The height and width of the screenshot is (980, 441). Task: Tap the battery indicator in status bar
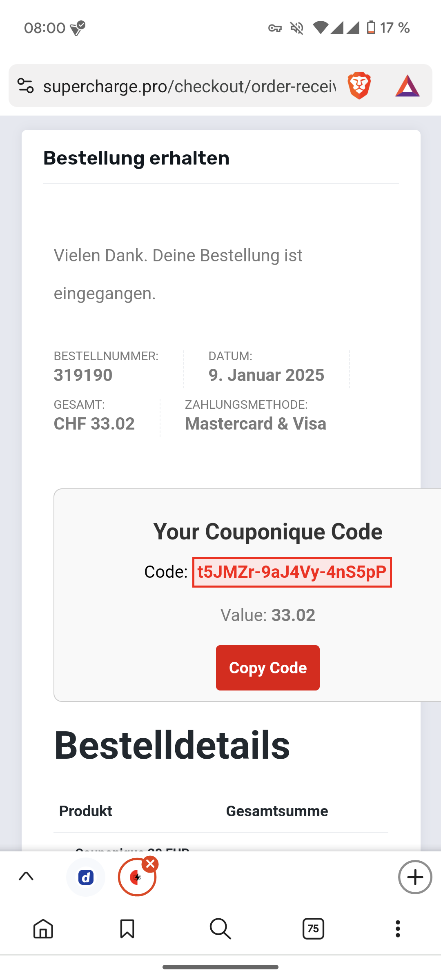[x=371, y=28]
